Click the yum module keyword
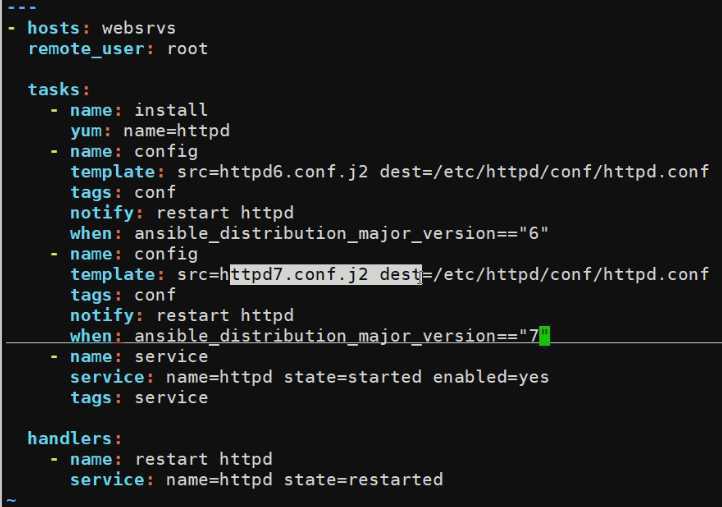The width and height of the screenshot is (722, 507). coord(86,131)
